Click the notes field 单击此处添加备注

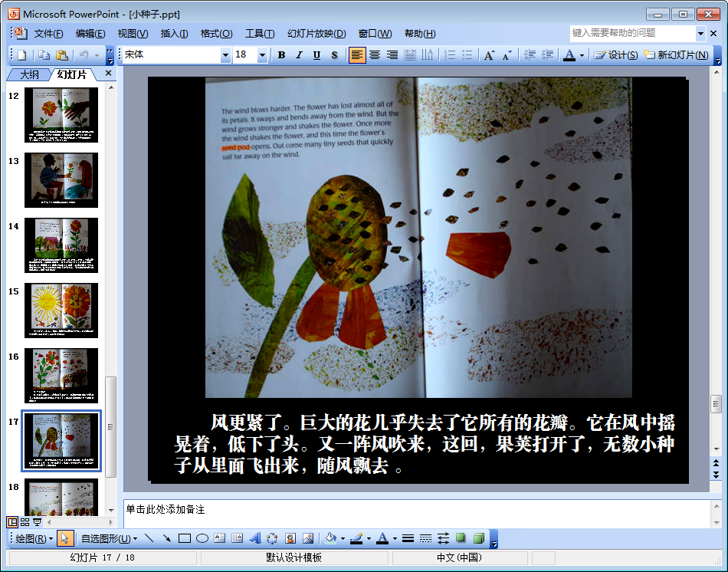[x=417, y=514]
